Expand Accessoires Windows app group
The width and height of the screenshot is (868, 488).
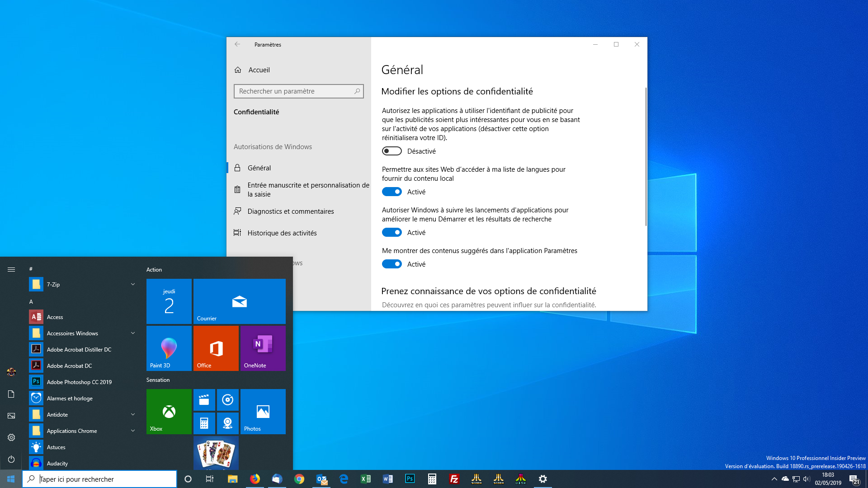pos(132,333)
